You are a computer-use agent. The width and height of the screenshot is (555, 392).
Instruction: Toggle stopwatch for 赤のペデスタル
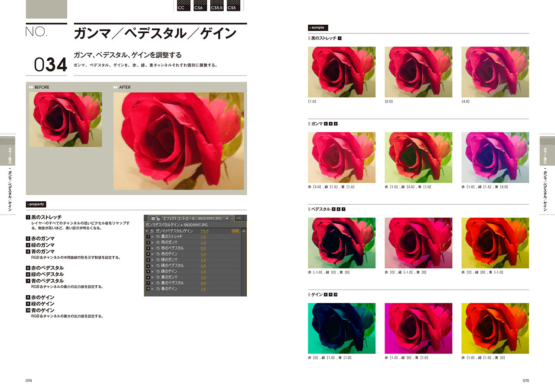pyautogui.click(x=158, y=248)
